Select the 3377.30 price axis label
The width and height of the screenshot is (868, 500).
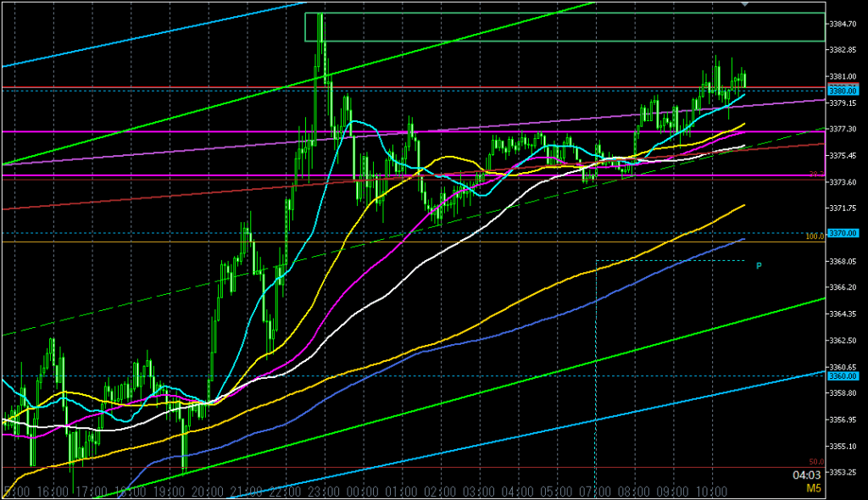[843, 129]
